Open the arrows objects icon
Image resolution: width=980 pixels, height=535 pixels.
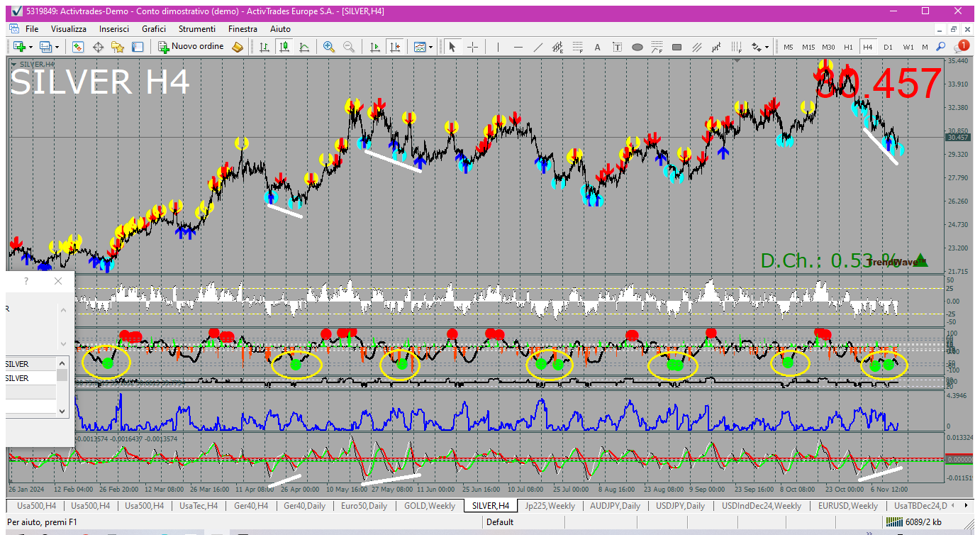(x=757, y=47)
